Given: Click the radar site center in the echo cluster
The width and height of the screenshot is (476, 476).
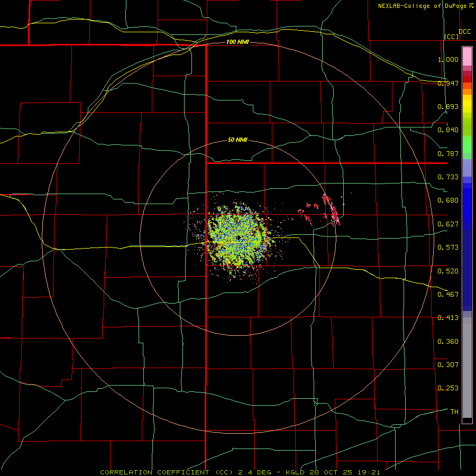Looking at the screenshot, I should (239, 237).
